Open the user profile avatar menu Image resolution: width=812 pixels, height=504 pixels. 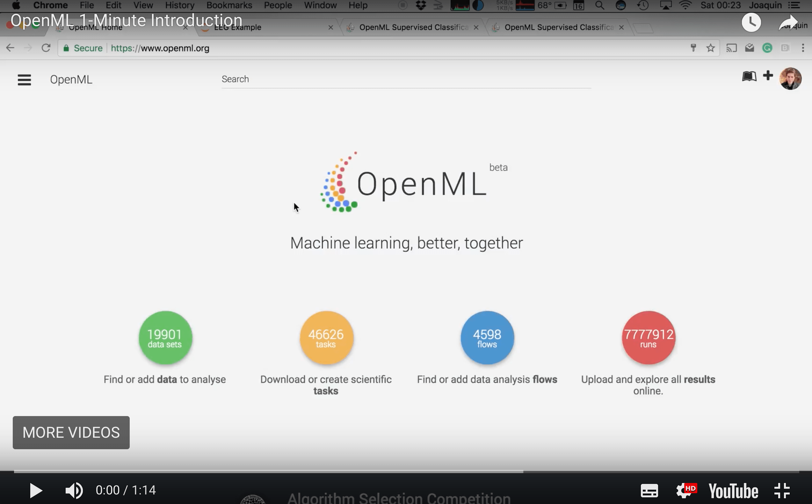[790, 79]
